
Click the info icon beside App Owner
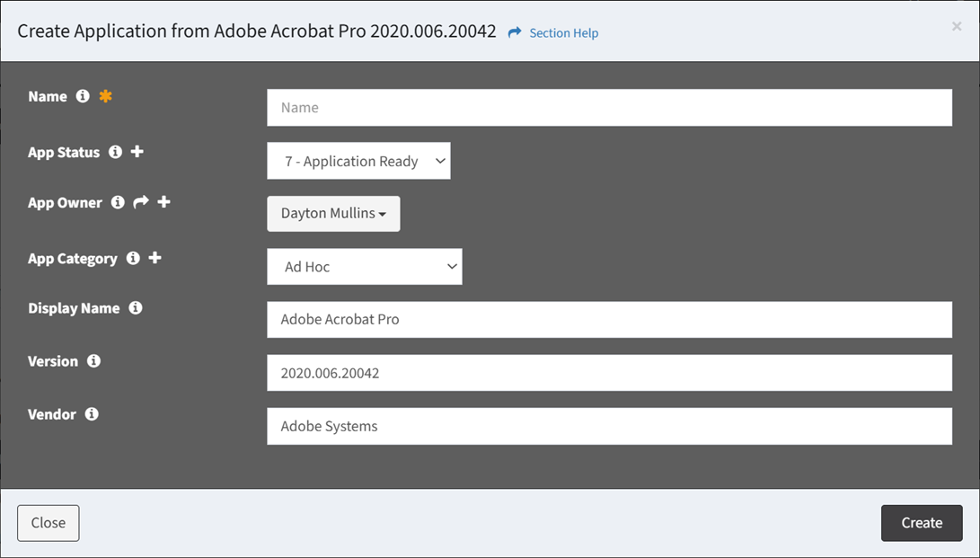(118, 202)
